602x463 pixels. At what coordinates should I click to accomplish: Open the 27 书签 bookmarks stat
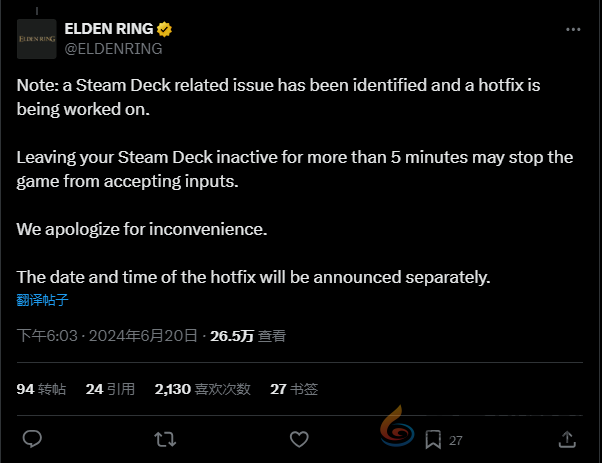tap(294, 388)
